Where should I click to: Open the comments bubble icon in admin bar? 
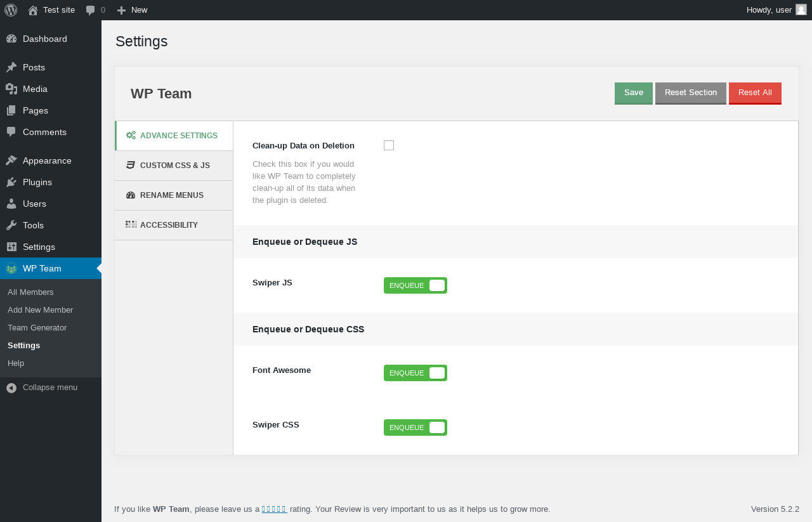coord(91,10)
